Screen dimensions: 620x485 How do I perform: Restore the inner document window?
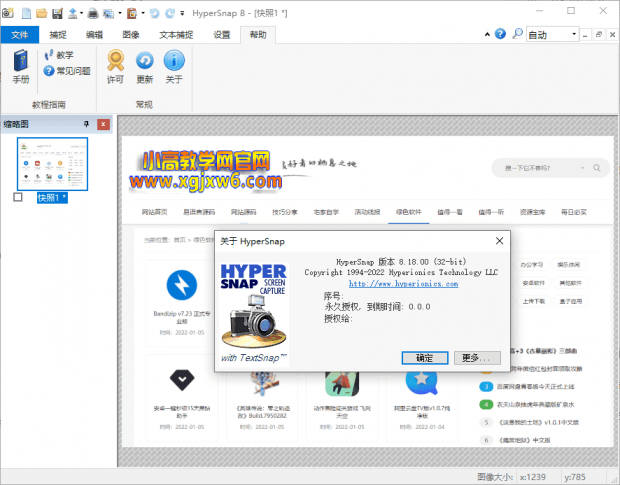point(599,35)
